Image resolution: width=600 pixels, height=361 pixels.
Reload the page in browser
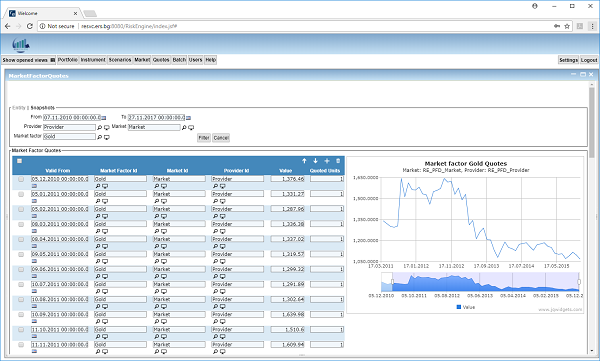click(29, 26)
